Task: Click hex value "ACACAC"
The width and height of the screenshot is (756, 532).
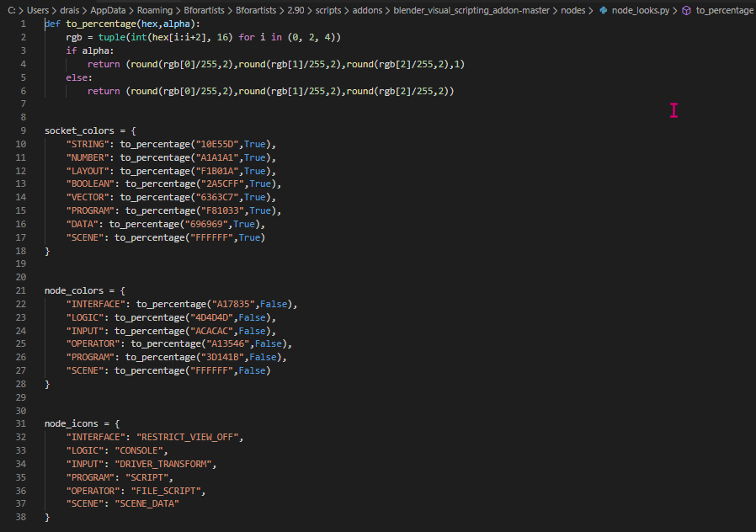Action: pyautogui.click(x=211, y=331)
